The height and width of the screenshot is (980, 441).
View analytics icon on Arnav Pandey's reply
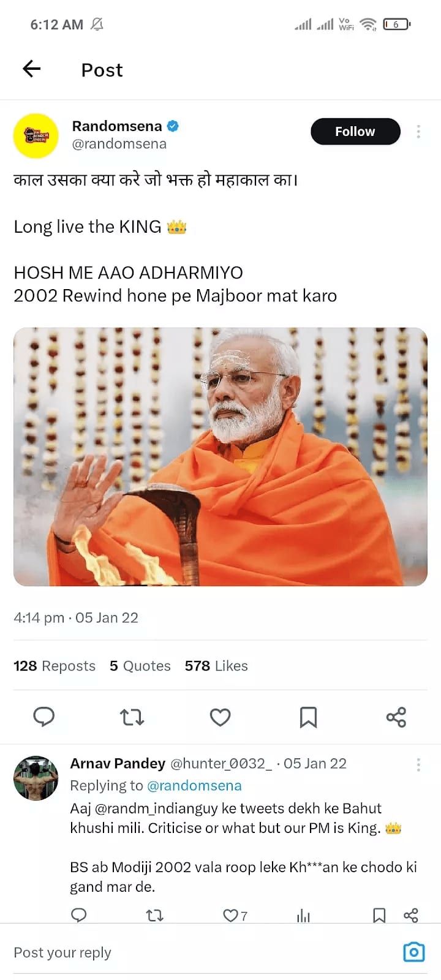click(303, 916)
